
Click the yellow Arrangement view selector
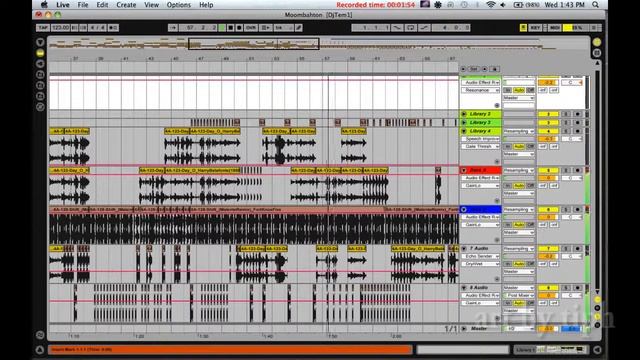[x=597, y=42]
